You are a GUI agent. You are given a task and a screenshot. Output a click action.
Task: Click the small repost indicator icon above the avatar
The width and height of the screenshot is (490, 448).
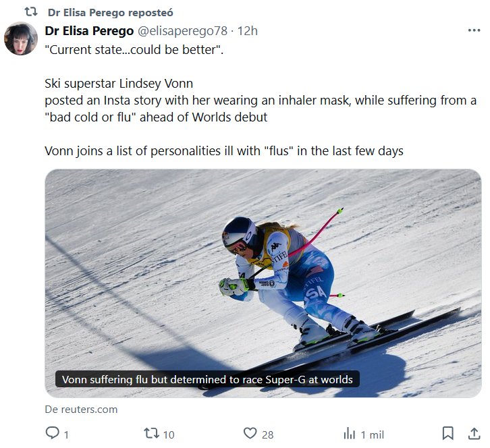30,12
